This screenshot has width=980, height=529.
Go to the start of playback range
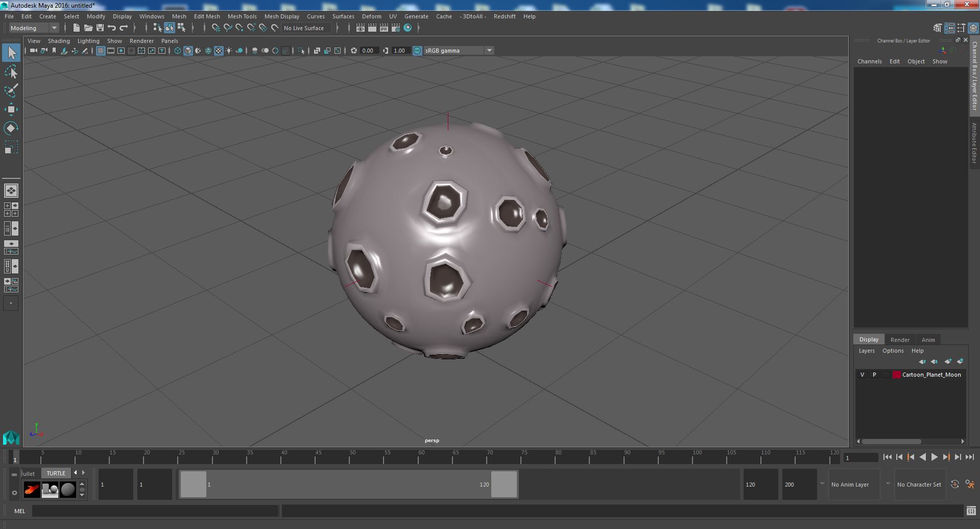tap(888, 457)
